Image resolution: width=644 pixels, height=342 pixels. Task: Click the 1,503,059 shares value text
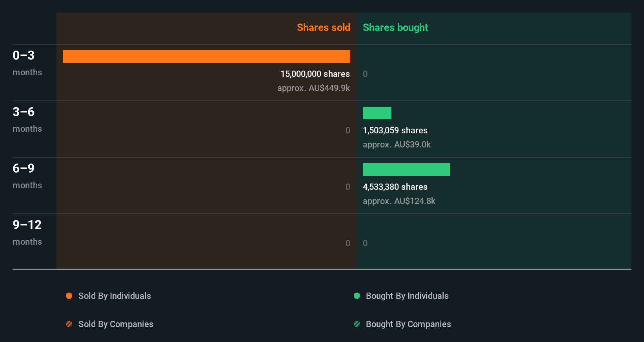tap(395, 130)
